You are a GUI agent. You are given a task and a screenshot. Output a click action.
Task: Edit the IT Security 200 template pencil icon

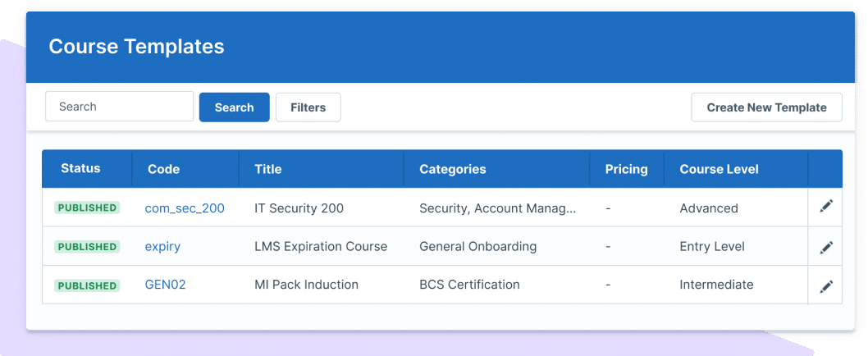(826, 207)
